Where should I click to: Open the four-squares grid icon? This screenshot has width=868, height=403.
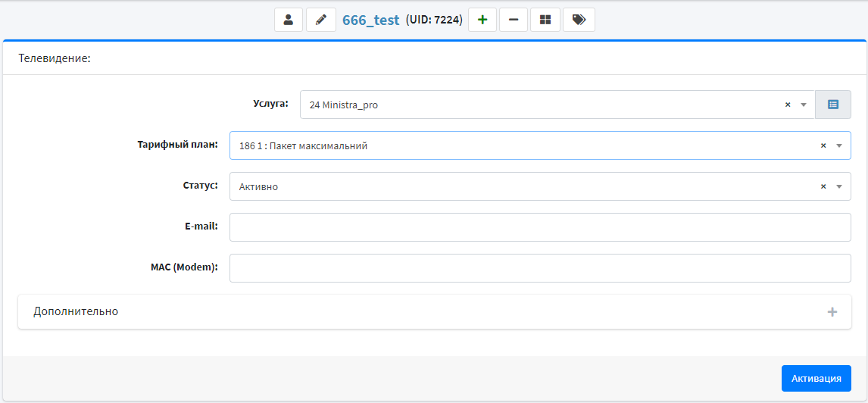click(x=545, y=20)
